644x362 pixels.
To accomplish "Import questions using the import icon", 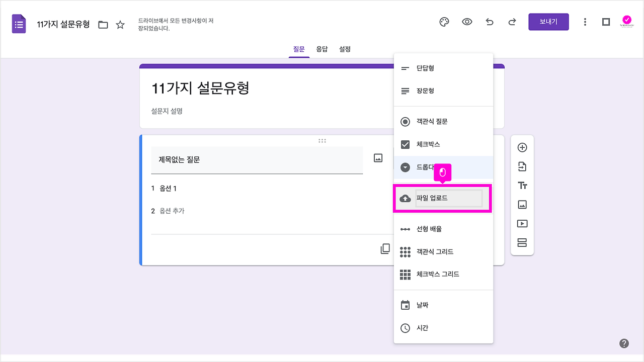I will 522,166.
